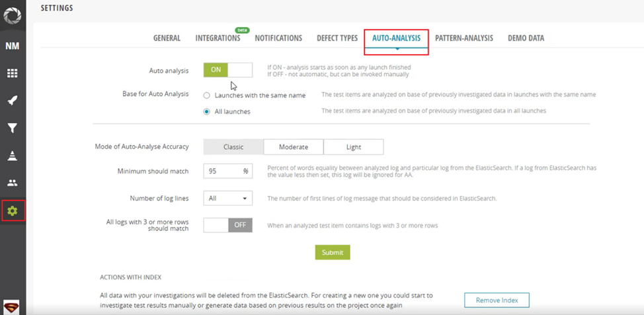Open the Debug cone icon in sidebar
The image size is (644, 315).
[13, 156]
